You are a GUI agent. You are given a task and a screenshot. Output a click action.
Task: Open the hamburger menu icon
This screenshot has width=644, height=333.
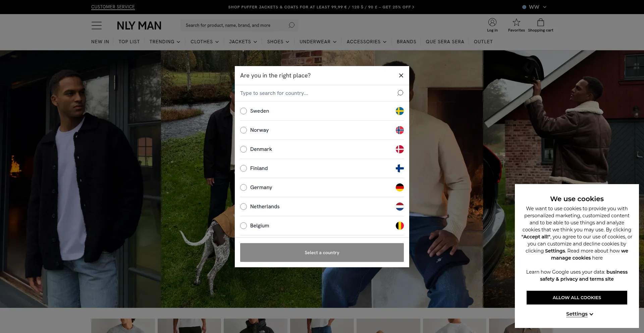pyautogui.click(x=96, y=25)
